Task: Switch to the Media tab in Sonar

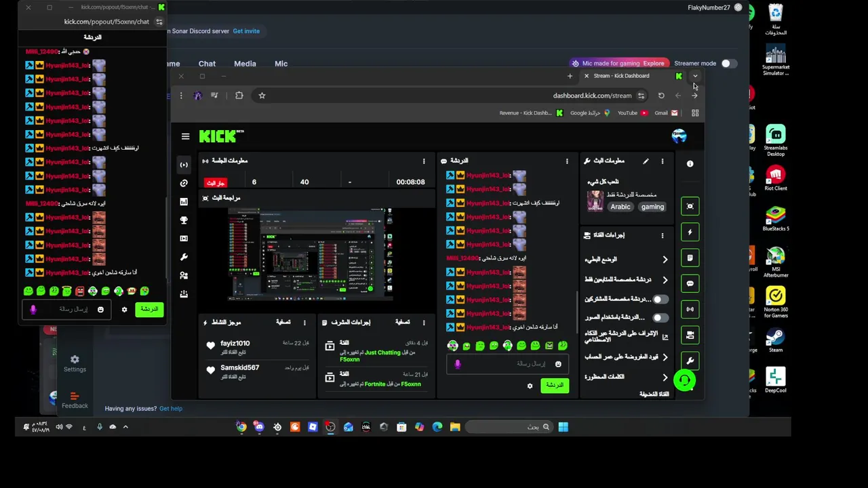Action: pyautogui.click(x=245, y=64)
